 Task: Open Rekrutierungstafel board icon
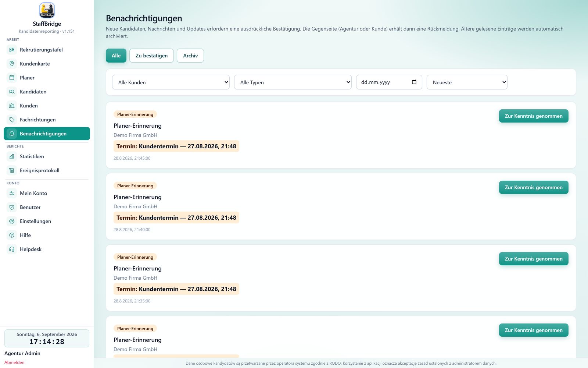(12, 50)
